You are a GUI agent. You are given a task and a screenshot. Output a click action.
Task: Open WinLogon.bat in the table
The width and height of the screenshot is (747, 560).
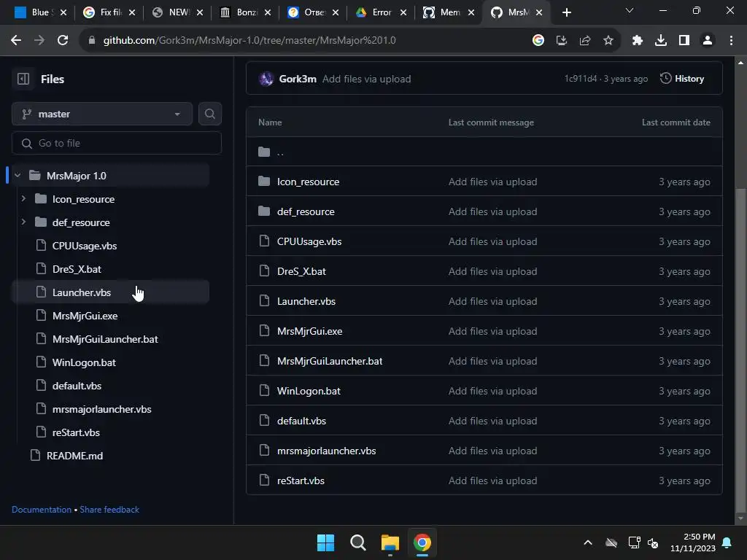[309, 391]
